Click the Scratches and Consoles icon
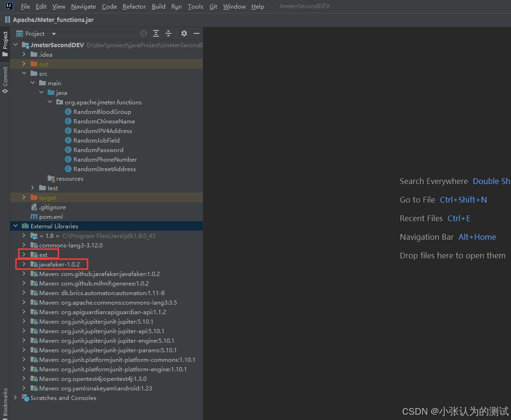 pos(25,398)
